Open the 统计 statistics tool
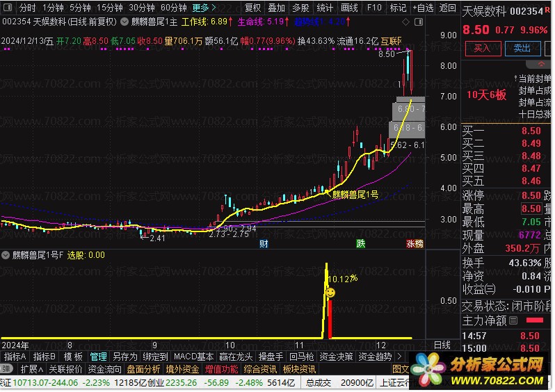555x392 pixels. tap(325, 8)
